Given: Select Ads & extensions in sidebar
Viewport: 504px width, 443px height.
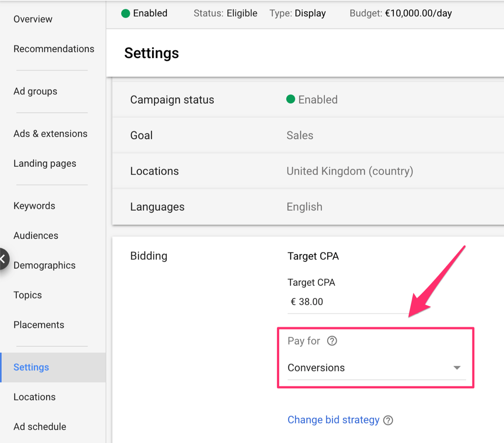Looking at the screenshot, I should point(51,134).
